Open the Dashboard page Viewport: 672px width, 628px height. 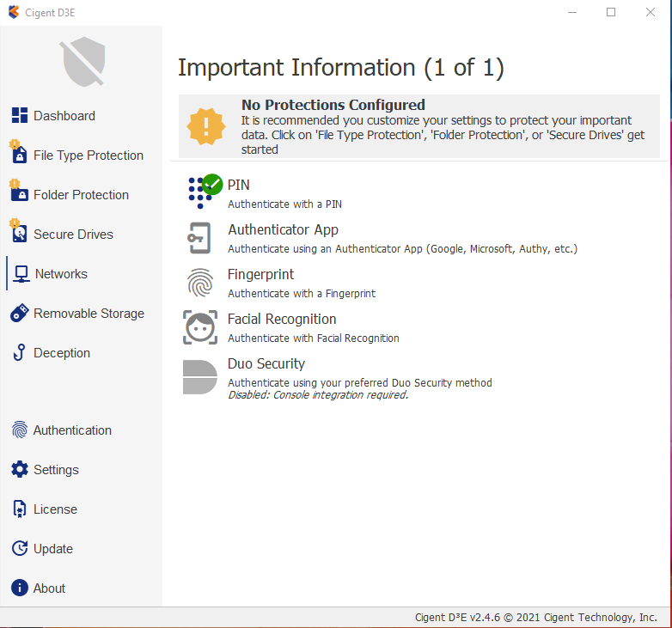(x=64, y=116)
